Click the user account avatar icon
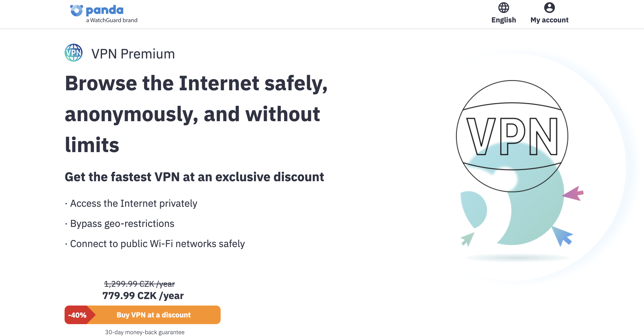This screenshot has width=644, height=336. pyautogui.click(x=549, y=8)
